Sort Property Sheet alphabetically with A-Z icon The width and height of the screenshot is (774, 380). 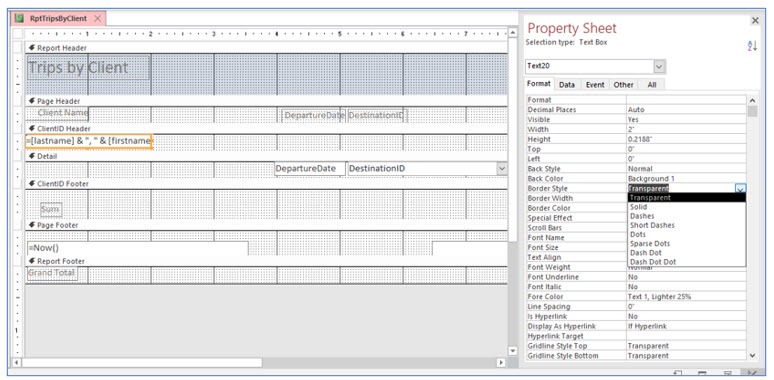(x=752, y=46)
